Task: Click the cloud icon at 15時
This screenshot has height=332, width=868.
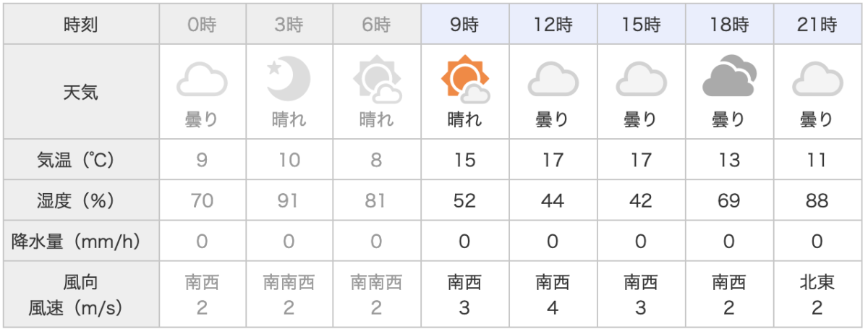Action: click(641, 79)
